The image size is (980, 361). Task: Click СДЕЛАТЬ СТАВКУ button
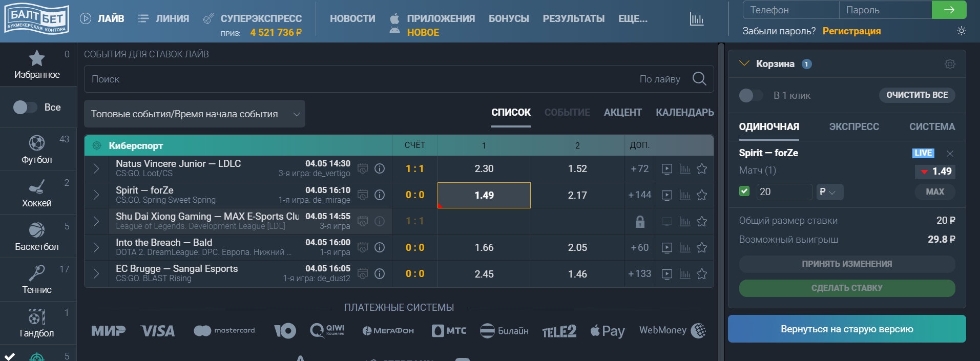point(847,288)
